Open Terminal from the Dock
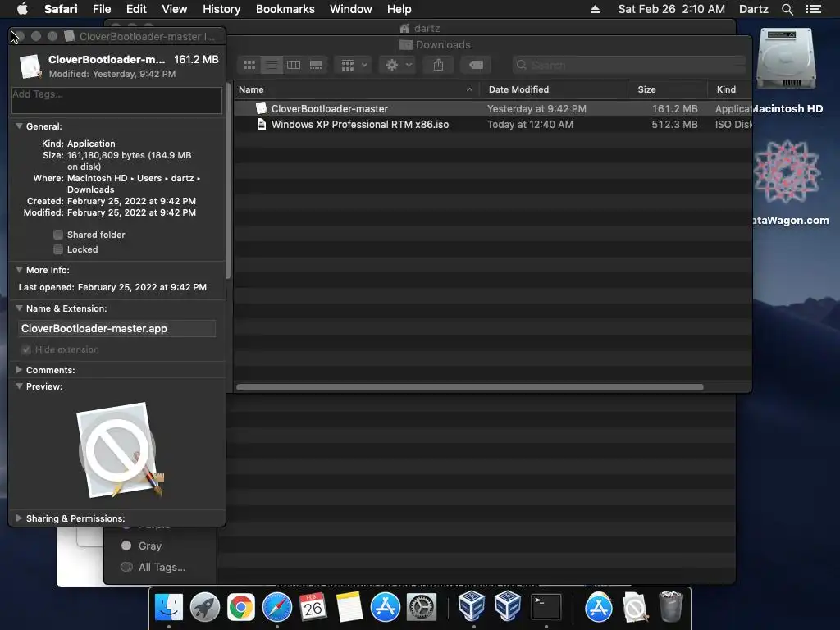This screenshot has height=630, width=840. point(546,607)
